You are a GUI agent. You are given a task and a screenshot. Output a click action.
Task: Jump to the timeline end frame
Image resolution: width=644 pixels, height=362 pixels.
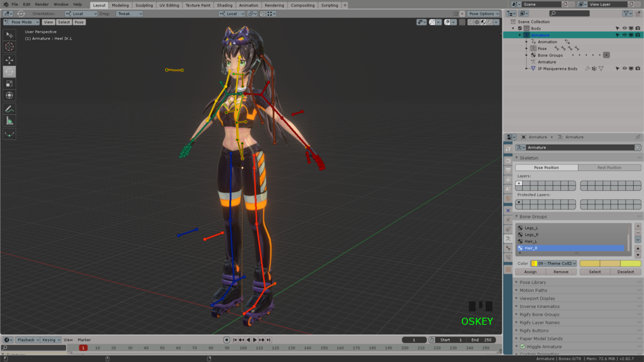[x=268, y=340]
